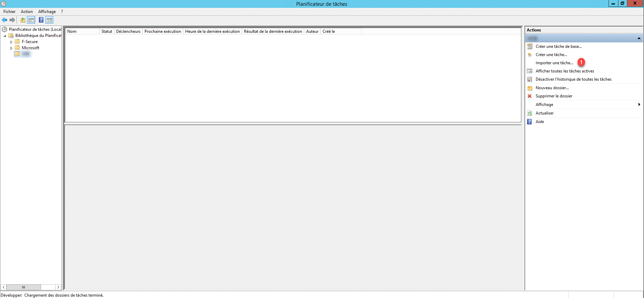The height and width of the screenshot is (298, 644).
Task: Click the folder up-one-level toolbar icon
Action: (x=23, y=20)
